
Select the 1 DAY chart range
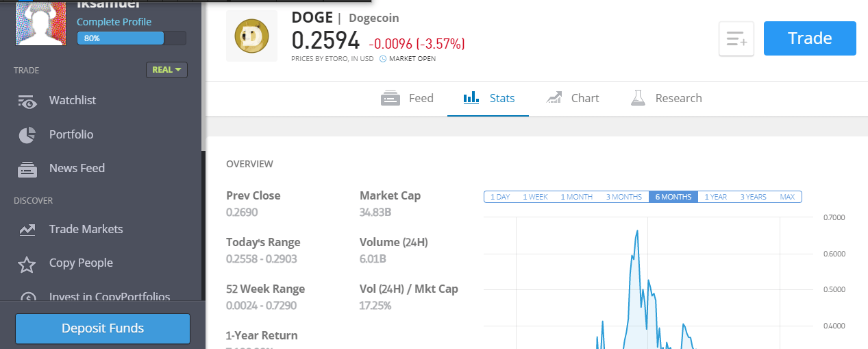[500, 197]
